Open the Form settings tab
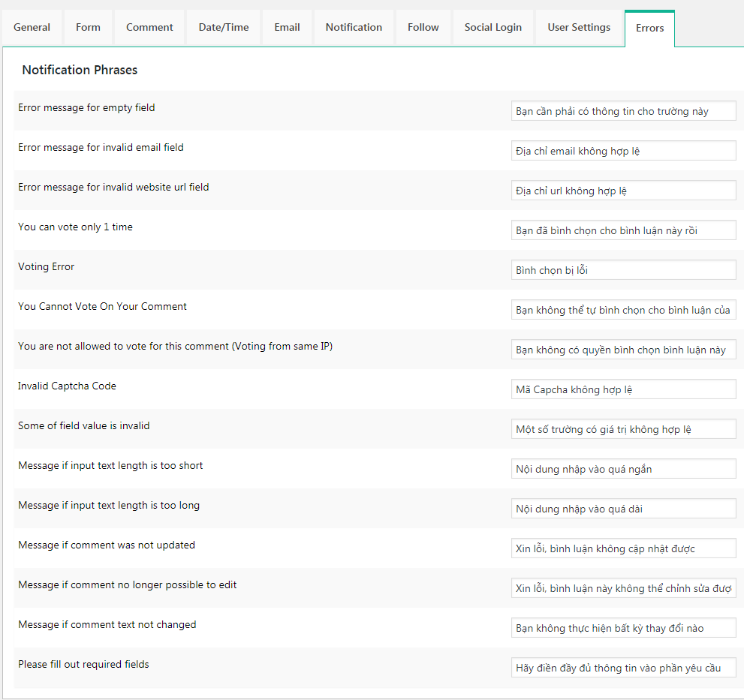744x700 pixels. click(x=88, y=27)
